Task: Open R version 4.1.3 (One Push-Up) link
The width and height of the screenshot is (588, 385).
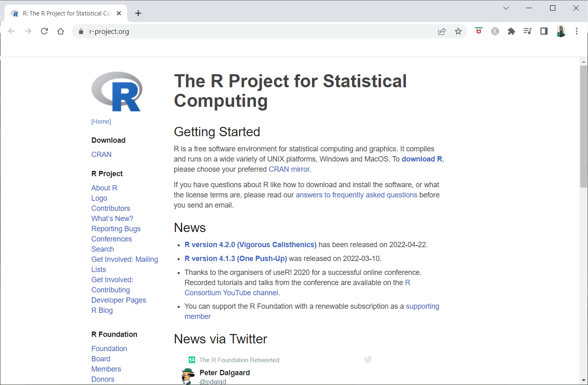Action: pyautogui.click(x=236, y=259)
